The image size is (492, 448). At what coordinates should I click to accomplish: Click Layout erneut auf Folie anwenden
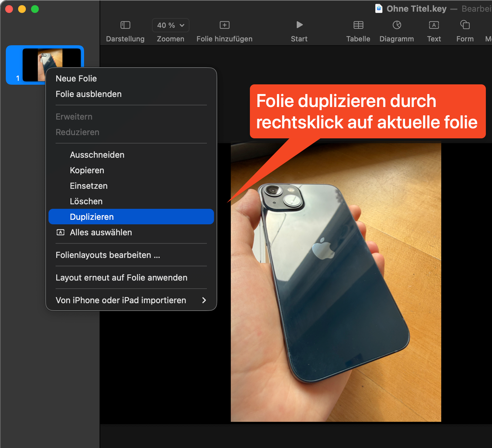[121, 278]
